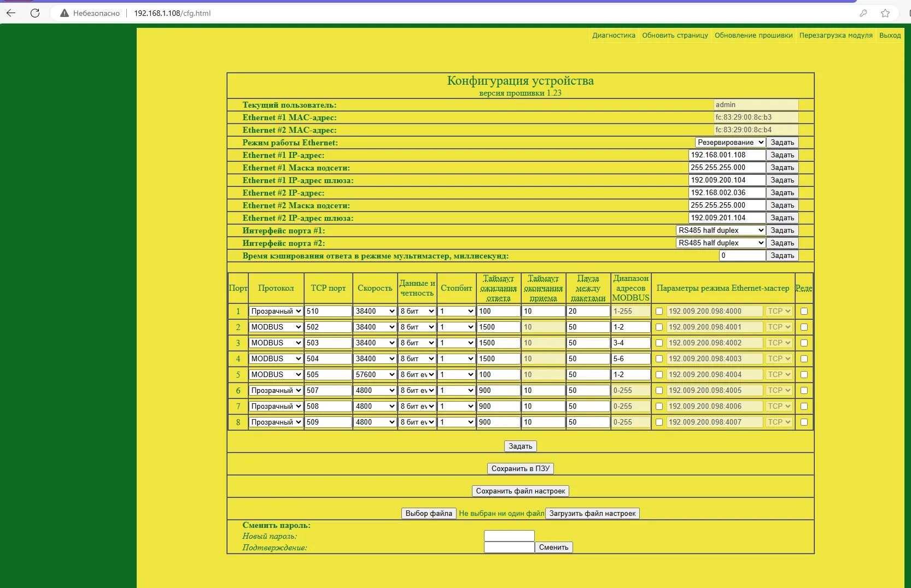Enable Ethernet-master checkbox for port 8
This screenshot has height=588, width=911.
pos(659,422)
